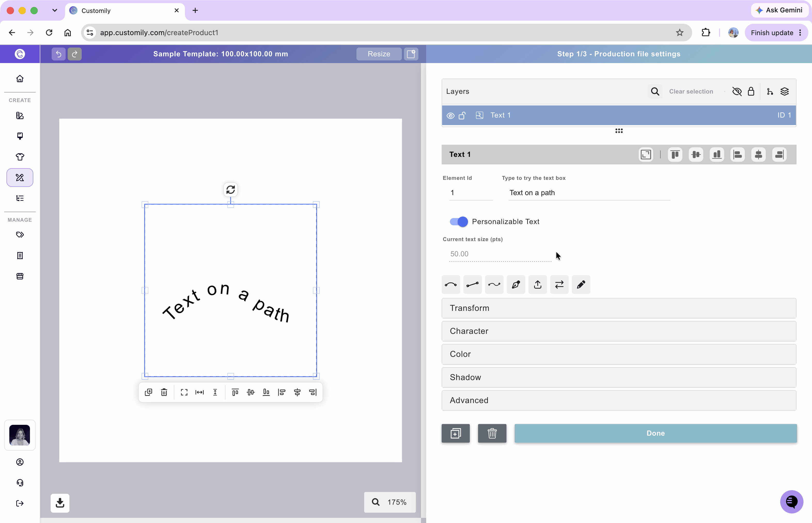
Task: Open the t-shirt products sidebar icon
Action: pos(20,157)
